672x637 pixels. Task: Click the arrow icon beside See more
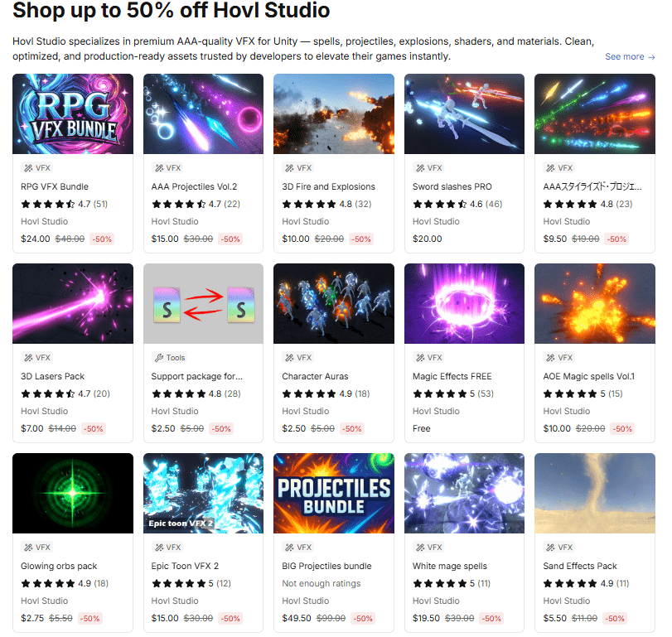coord(651,57)
